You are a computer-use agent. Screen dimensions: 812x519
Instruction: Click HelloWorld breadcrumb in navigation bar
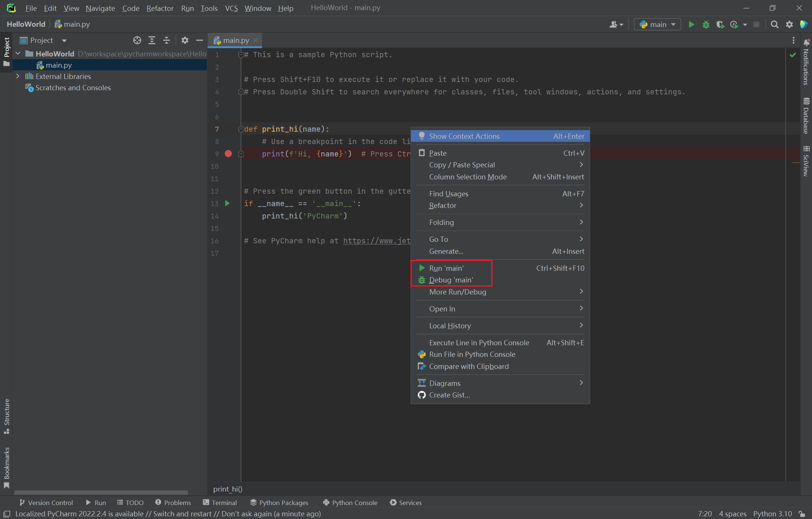coord(26,24)
